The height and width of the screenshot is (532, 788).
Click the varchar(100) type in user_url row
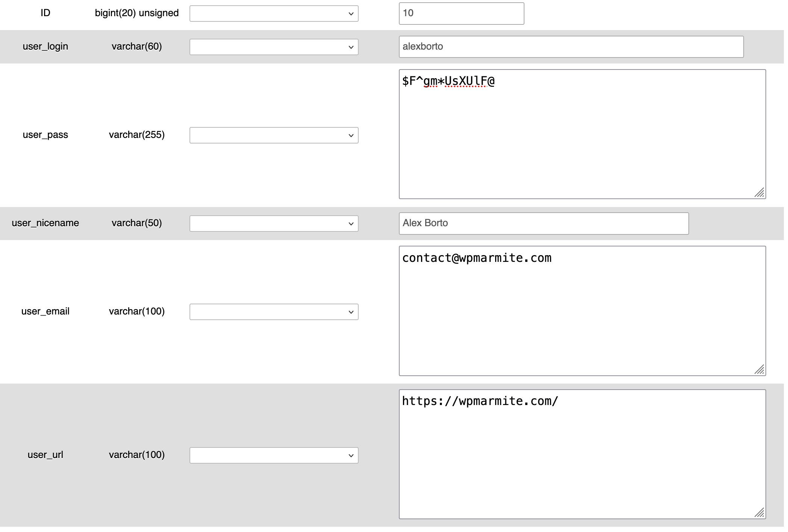137,455
